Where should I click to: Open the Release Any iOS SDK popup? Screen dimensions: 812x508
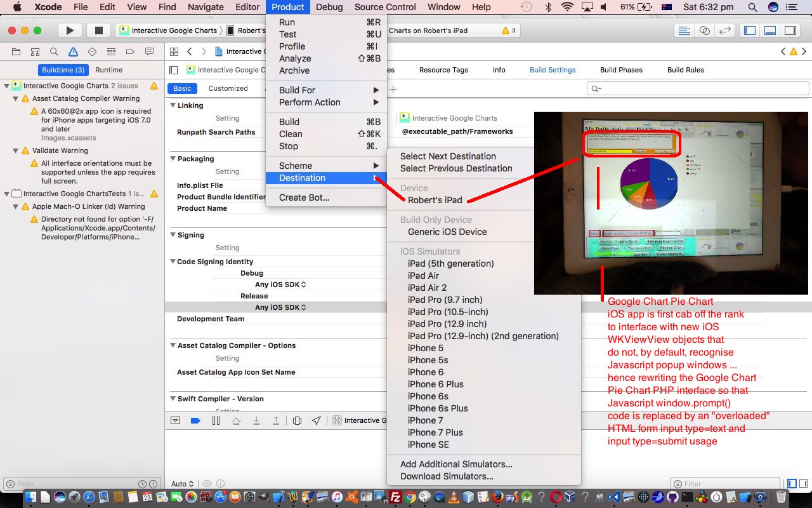point(280,307)
